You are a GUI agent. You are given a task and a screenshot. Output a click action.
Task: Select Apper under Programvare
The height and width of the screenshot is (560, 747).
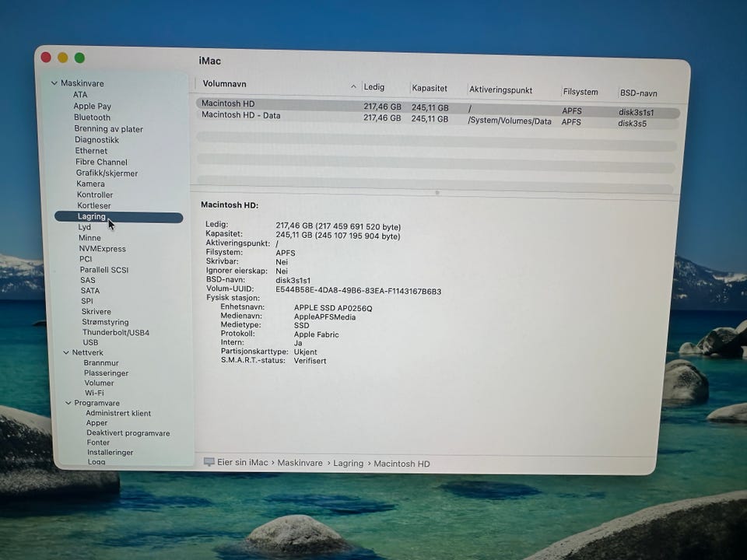pos(96,423)
